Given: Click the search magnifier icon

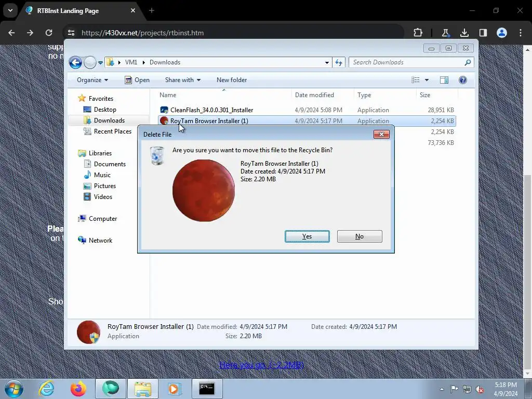Looking at the screenshot, I should point(468,62).
